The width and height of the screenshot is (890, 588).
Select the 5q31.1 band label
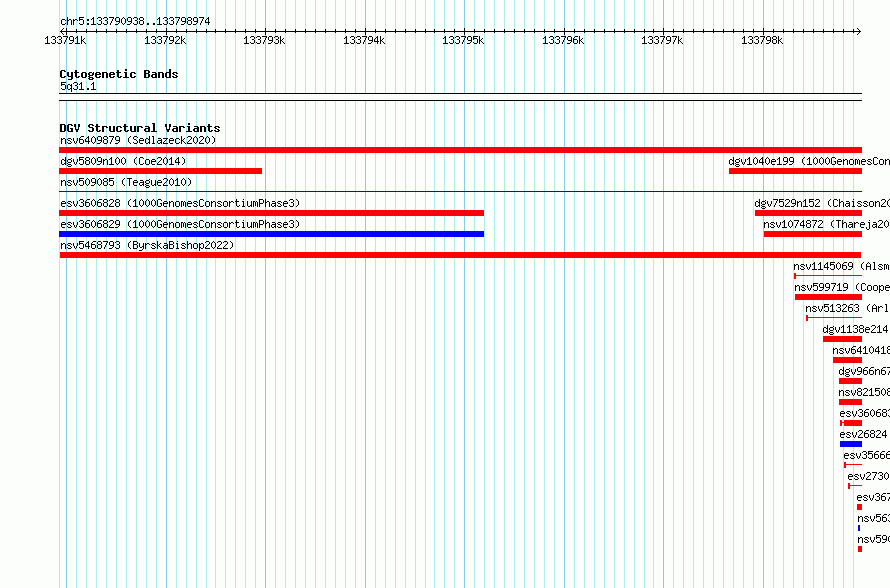coord(78,86)
